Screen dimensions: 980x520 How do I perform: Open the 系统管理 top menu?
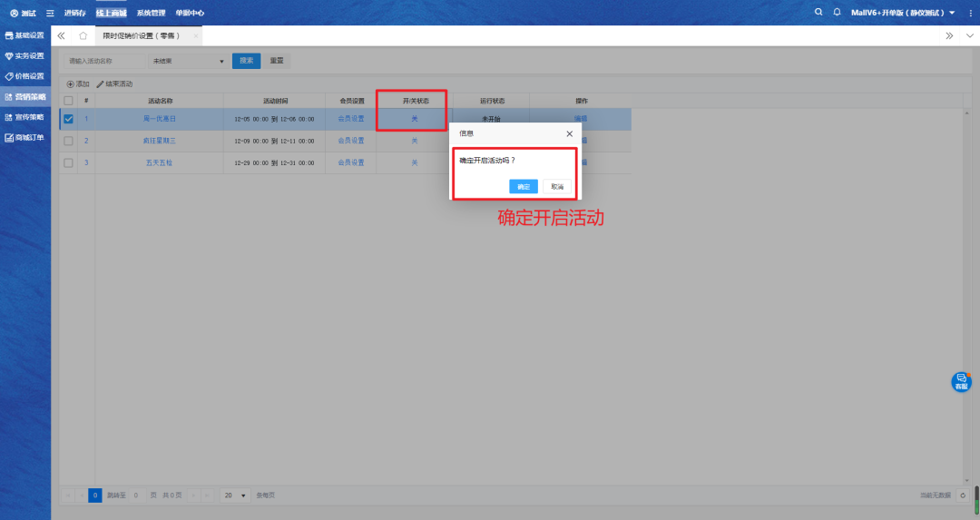(151, 13)
